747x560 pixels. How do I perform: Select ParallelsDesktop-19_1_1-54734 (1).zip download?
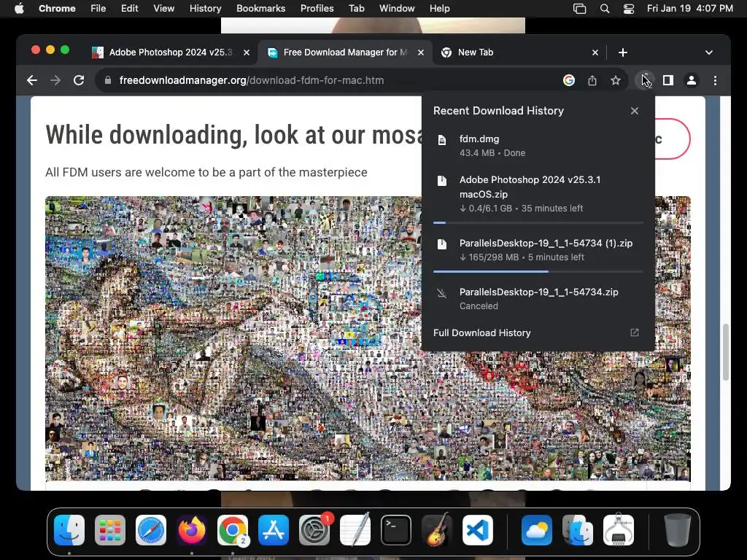coord(538,252)
